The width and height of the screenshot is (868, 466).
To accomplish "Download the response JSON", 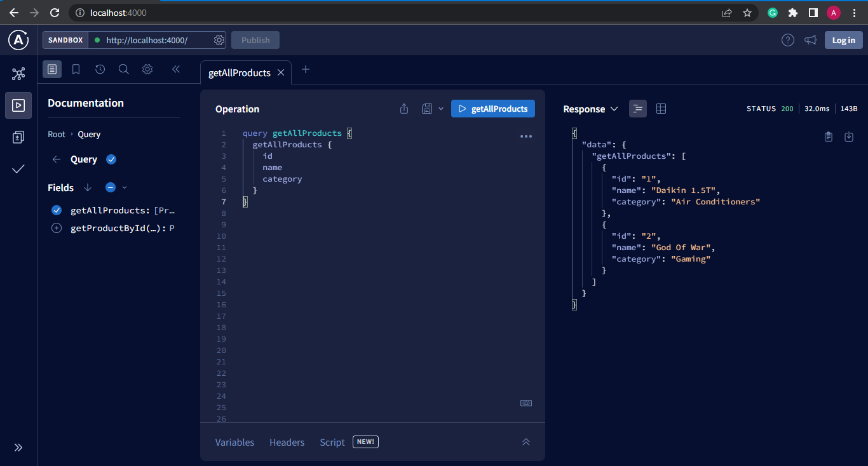I will pos(849,136).
